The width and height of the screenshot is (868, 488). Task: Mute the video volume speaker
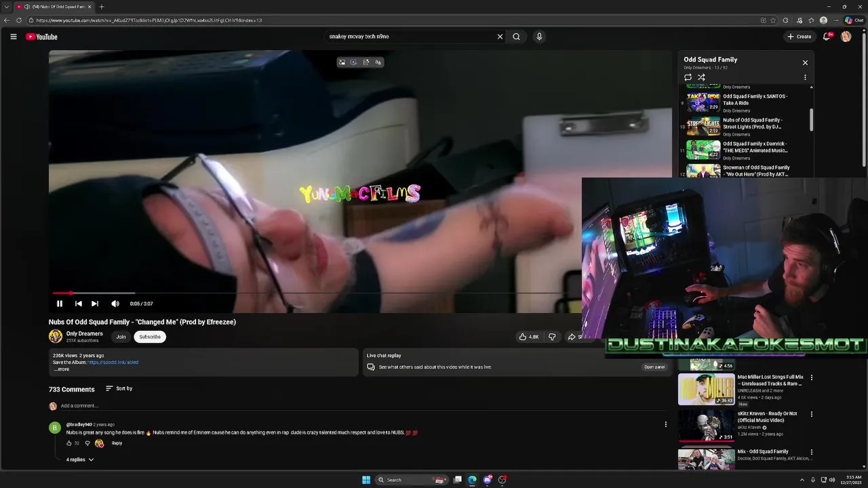(115, 304)
